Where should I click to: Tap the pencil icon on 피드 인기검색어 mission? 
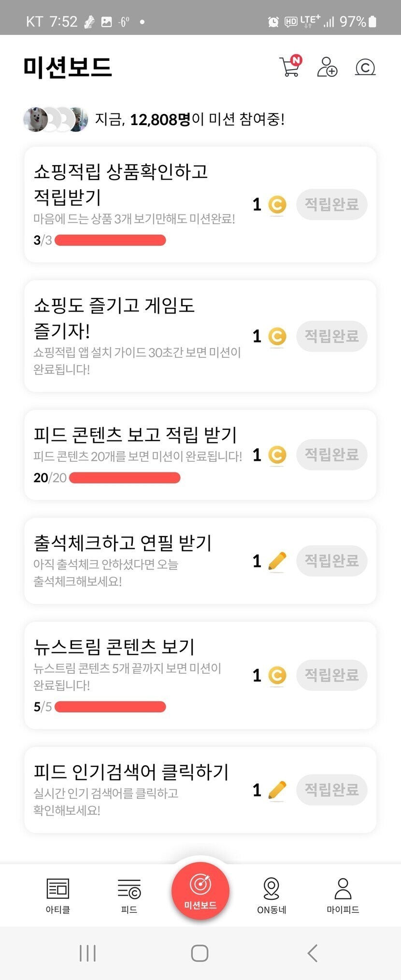pos(277,790)
